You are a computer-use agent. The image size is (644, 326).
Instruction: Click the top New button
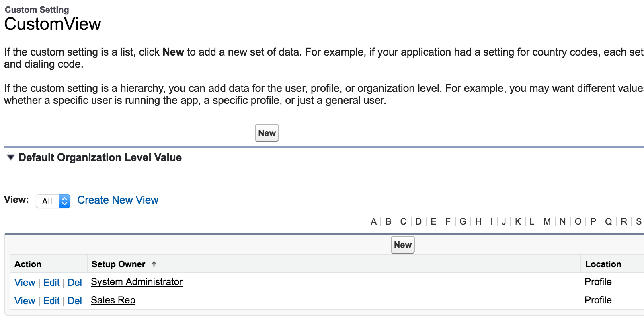267,133
